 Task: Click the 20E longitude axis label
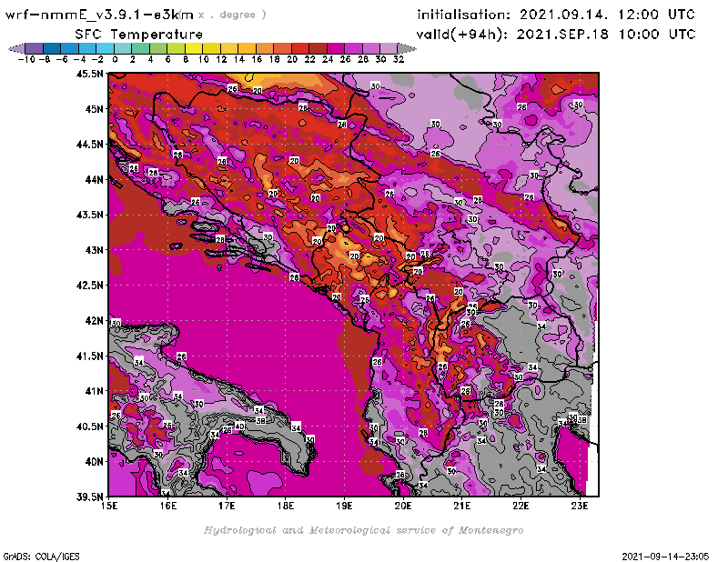click(403, 506)
